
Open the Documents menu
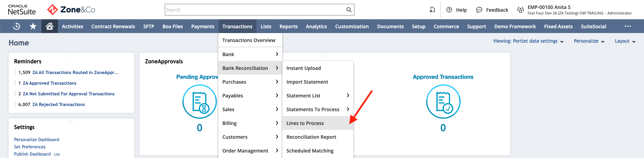click(x=390, y=27)
